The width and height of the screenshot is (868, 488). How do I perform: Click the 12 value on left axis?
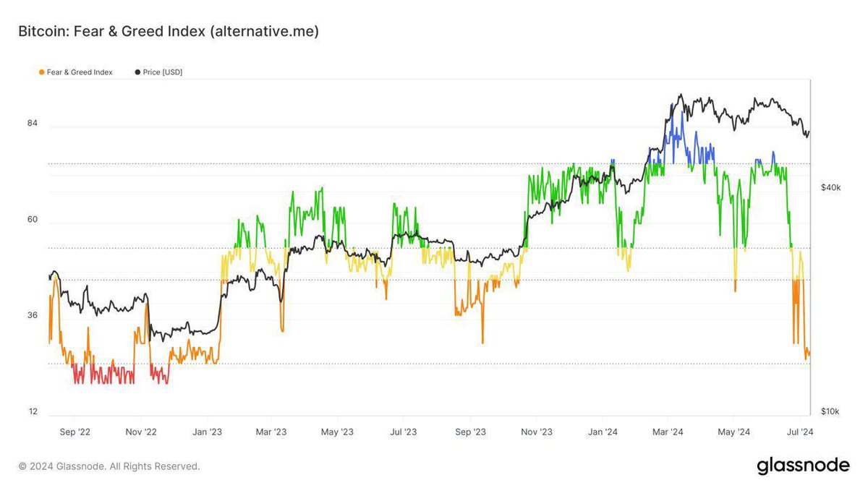click(x=33, y=411)
